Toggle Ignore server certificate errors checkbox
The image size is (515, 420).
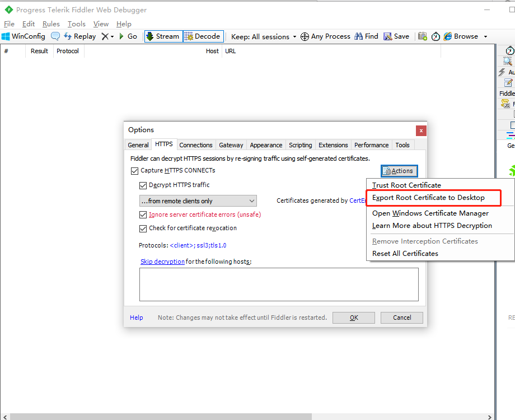click(x=143, y=215)
